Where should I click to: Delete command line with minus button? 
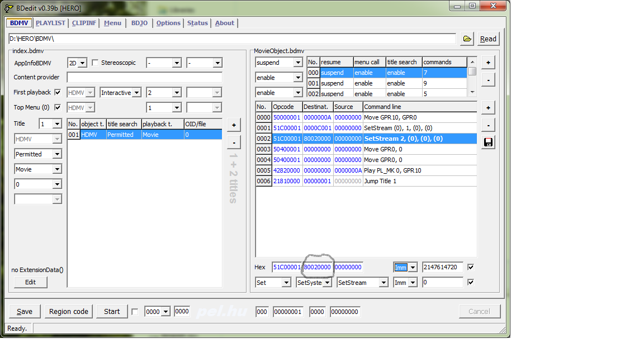488,125
